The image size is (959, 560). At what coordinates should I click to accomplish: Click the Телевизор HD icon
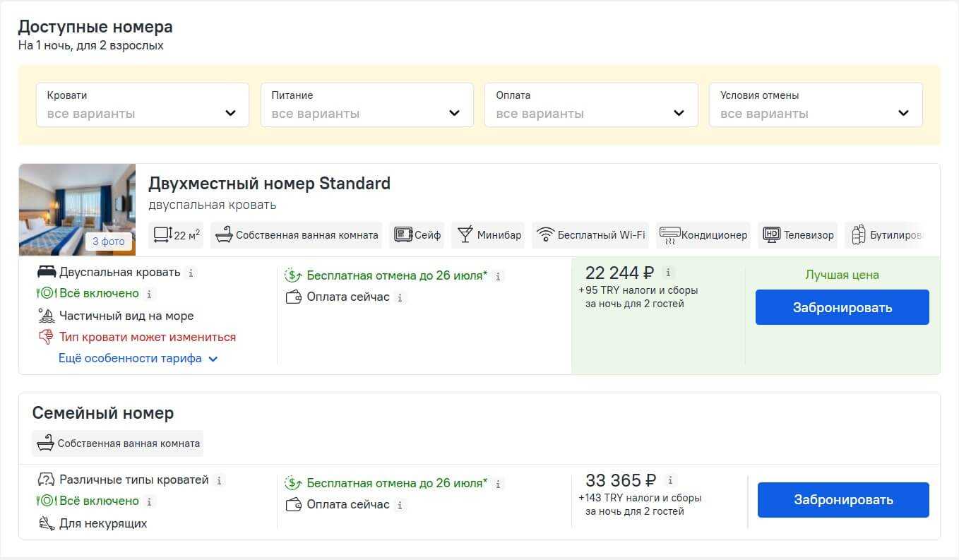click(772, 235)
